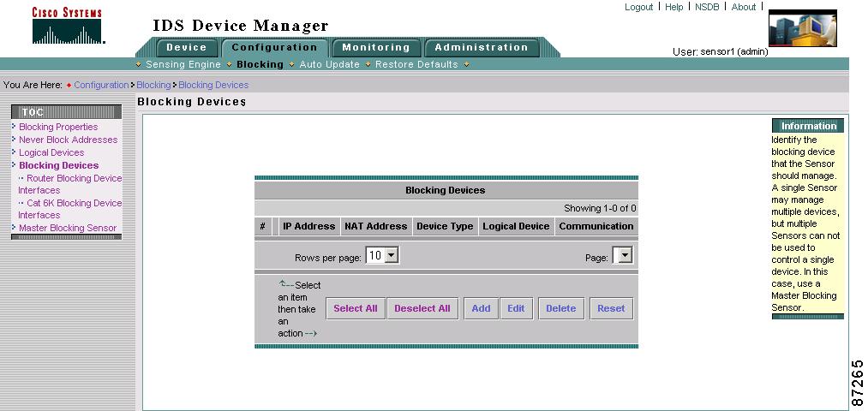Image resolution: width=868 pixels, height=411 pixels.
Task: Open the NSDB link
Action: coord(706,7)
